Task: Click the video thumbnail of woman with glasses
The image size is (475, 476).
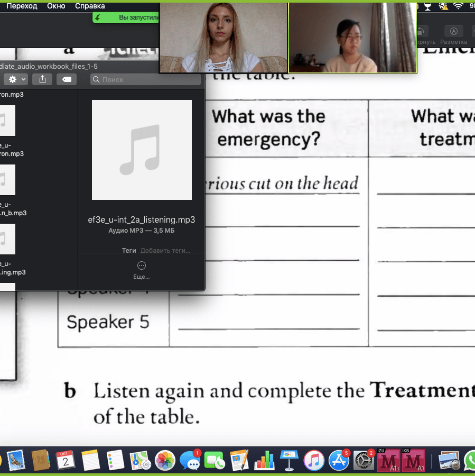Action: pyautogui.click(x=352, y=38)
